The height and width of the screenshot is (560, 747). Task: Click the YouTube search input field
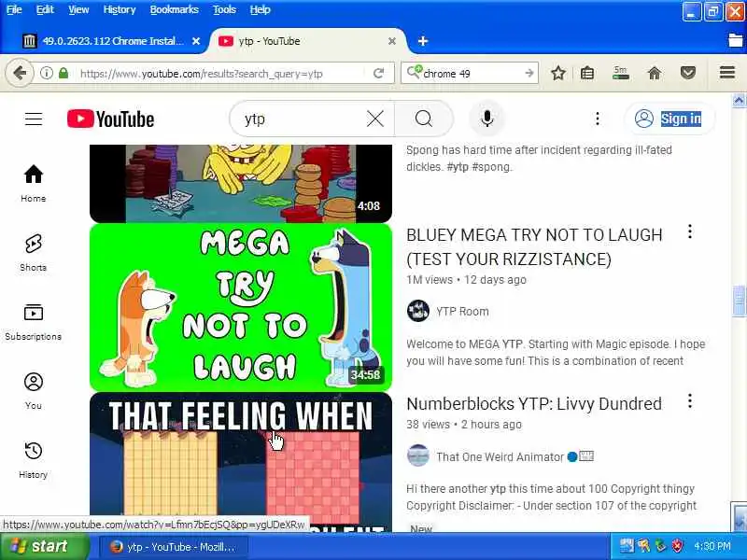pos(303,119)
